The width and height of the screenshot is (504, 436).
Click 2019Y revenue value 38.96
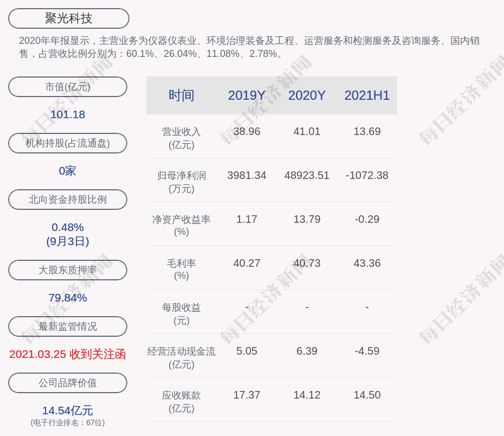[x=247, y=132]
